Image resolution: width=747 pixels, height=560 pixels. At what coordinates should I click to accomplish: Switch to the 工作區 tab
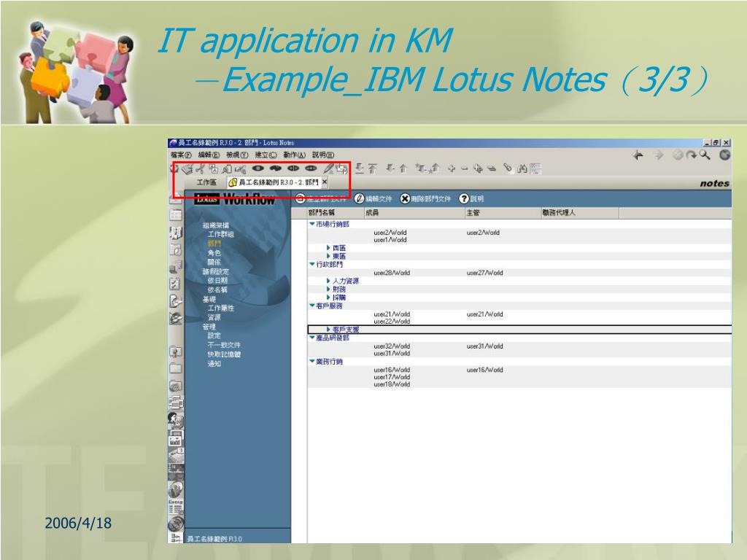[x=206, y=182]
